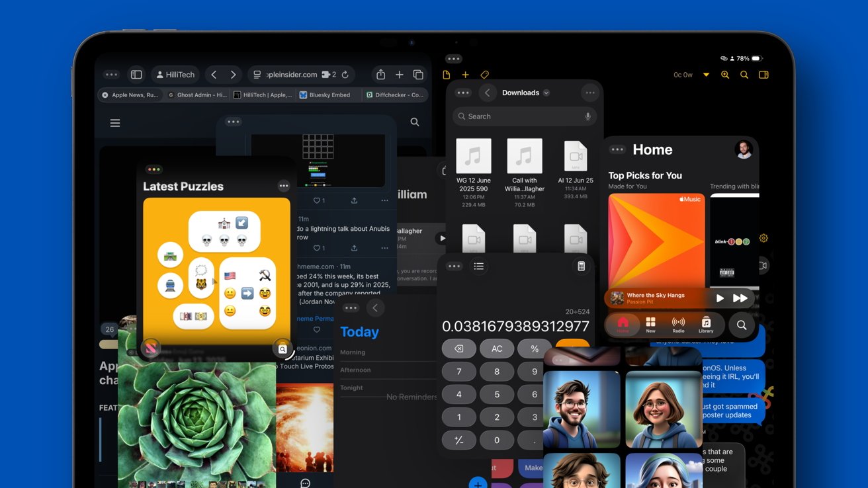The height and width of the screenshot is (488, 868).
Task: Search the appleinsider website
Action: click(415, 122)
